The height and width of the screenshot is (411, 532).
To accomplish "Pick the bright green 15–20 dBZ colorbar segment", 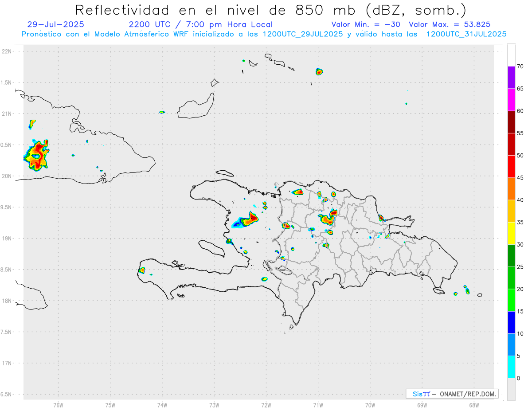I will (x=511, y=300).
